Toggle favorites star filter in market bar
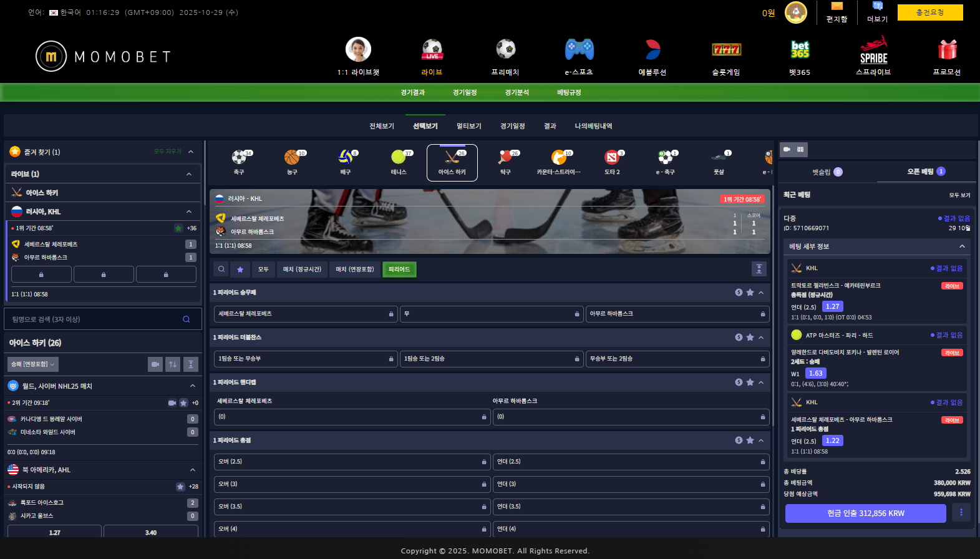Image resolution: width=980 pixels, height=559 pixels. [240, 270]
